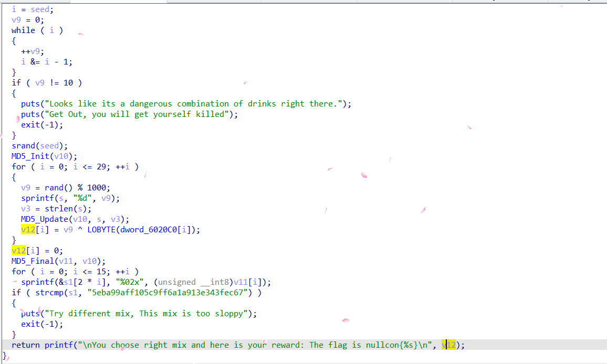Click the rand() call in 'v9 = rand() % 1000'
607x364 pixels.
point(58,188)
